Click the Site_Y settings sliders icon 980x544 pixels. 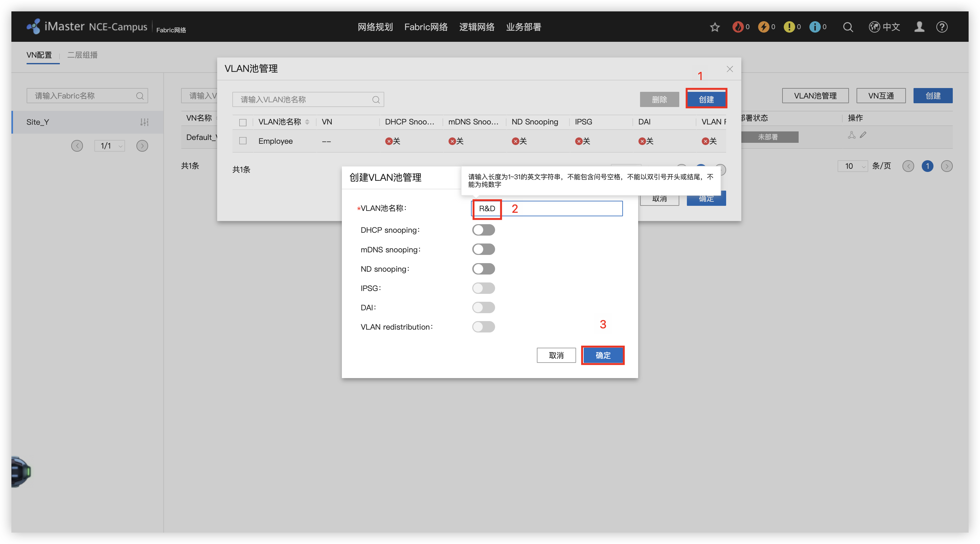click(144, 122)
